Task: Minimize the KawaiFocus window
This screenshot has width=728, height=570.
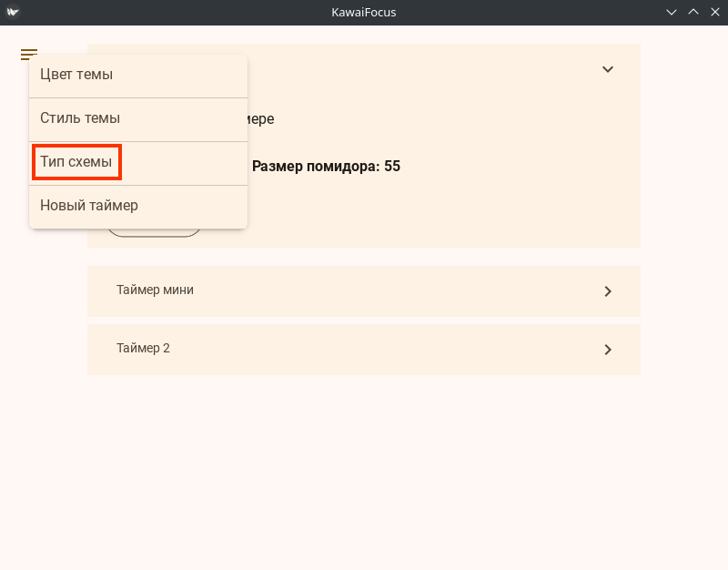Action: pyautogui.click(x=672, y=12)
